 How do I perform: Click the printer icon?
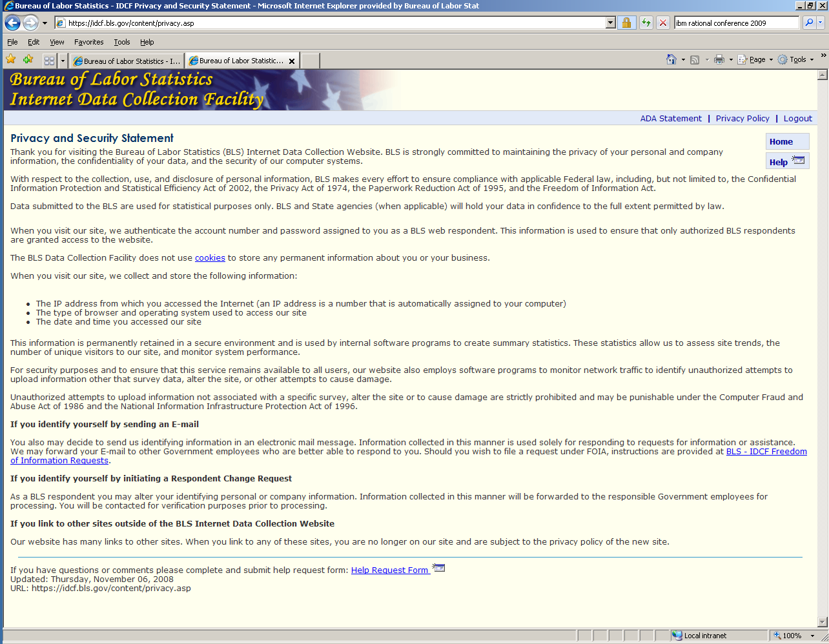(x=719, y=59)
